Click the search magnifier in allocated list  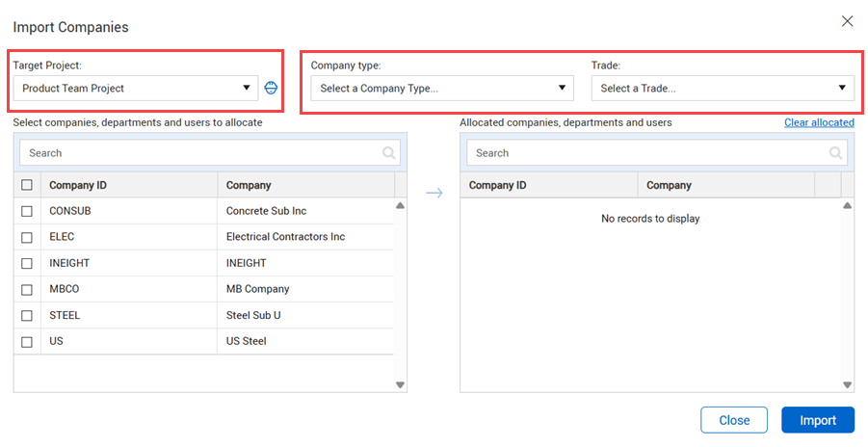(836, 153)
